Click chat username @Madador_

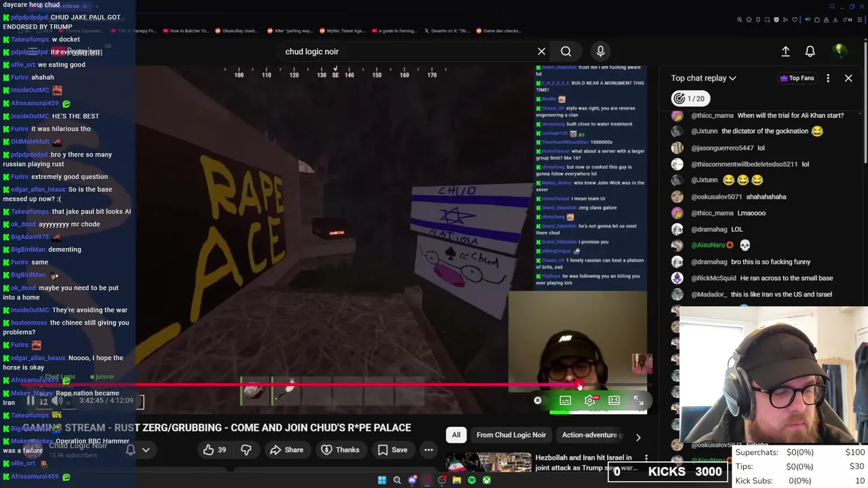(709, 294)
